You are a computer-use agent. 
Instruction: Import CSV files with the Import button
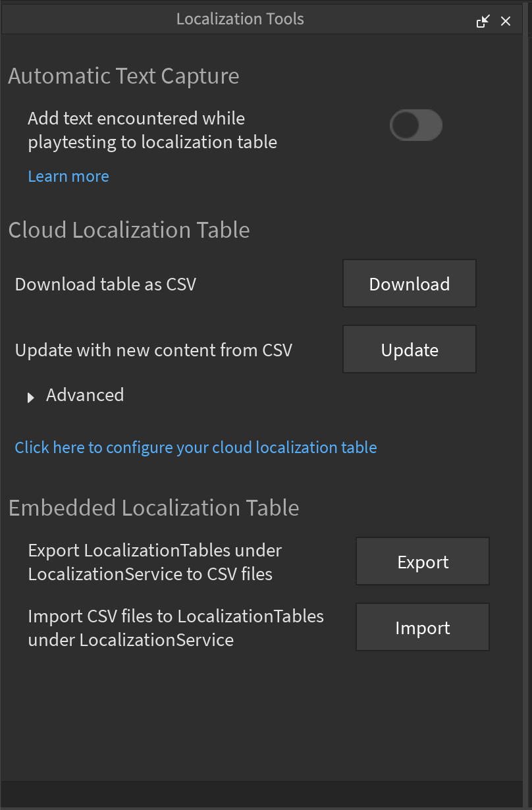[x=423, y=628]
